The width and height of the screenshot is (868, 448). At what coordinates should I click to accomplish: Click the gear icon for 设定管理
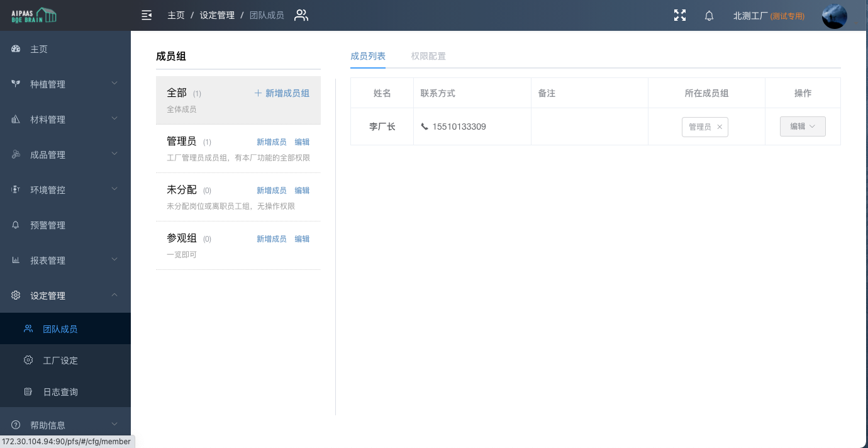[x=16, y=296]
